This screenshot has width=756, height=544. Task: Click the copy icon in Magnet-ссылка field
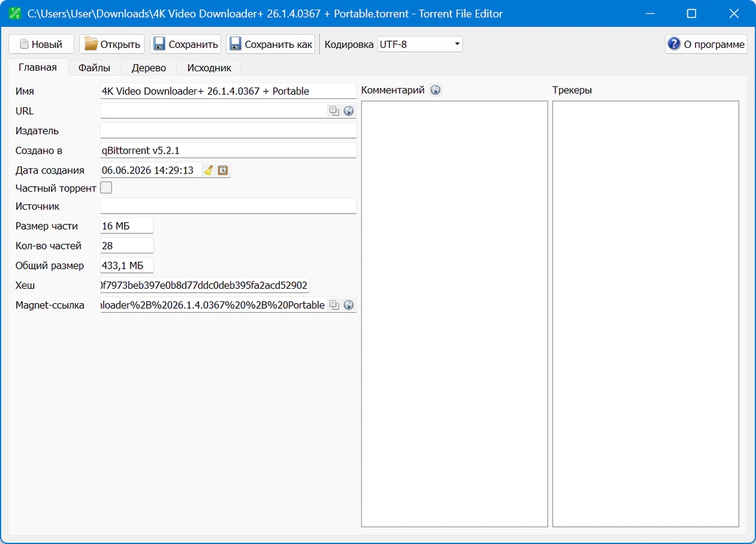tap(334, 305)
